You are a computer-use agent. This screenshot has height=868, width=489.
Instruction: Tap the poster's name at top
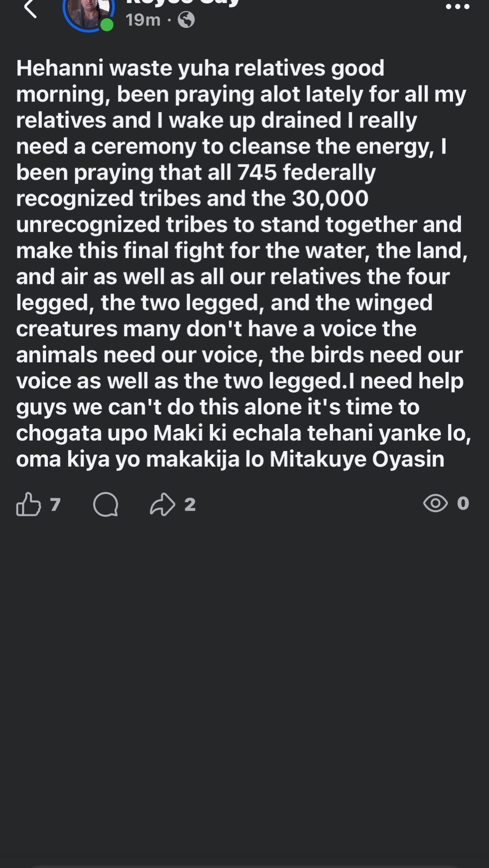[x=182, y=3]
